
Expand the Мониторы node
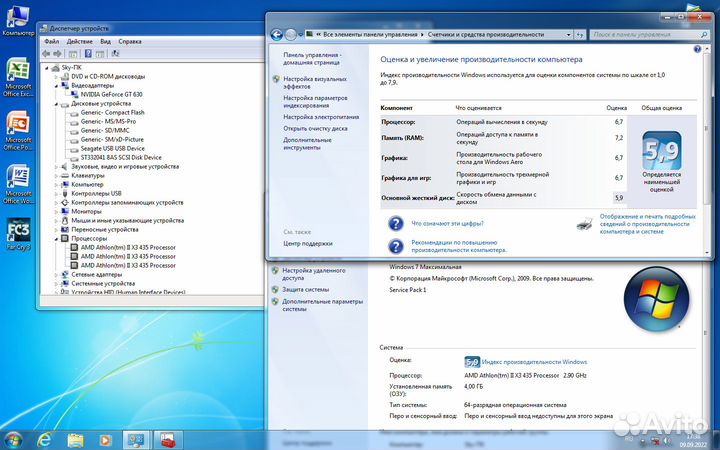pos(56,211)
